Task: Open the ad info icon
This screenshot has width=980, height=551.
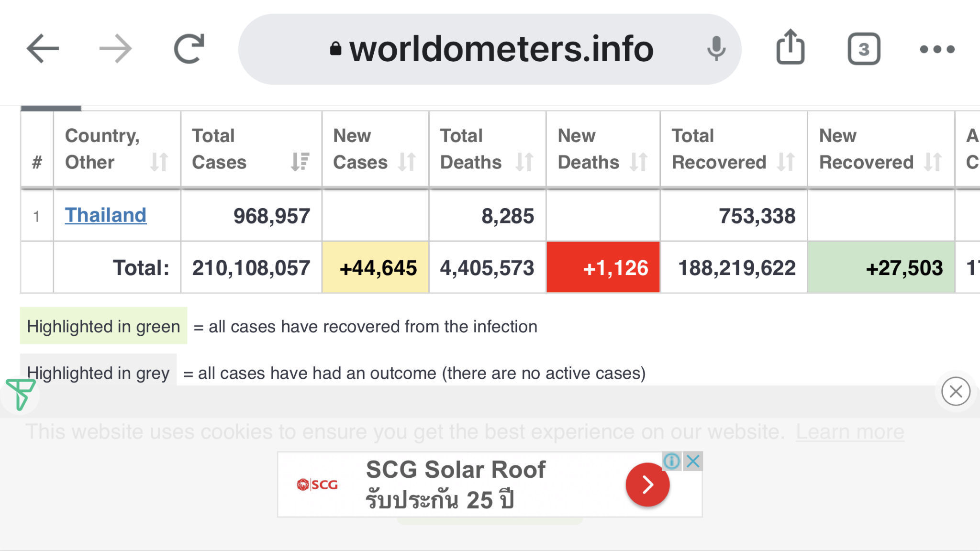Action: (672, 462)
